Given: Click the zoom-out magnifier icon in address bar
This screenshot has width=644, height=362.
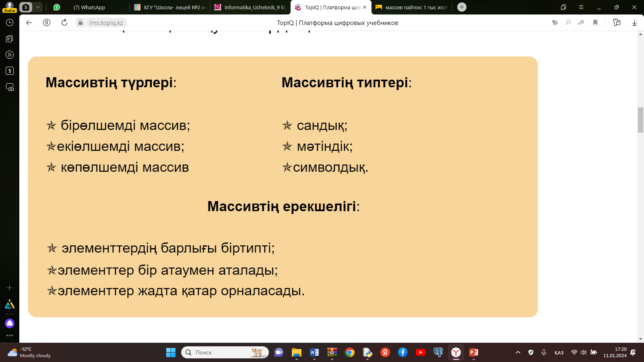Looking at the screenshot, I should point(568,23).
